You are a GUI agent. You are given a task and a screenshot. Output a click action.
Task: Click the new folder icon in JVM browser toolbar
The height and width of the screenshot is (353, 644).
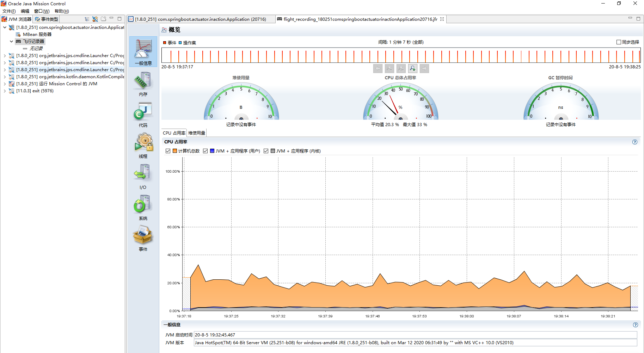click(103, 19)
